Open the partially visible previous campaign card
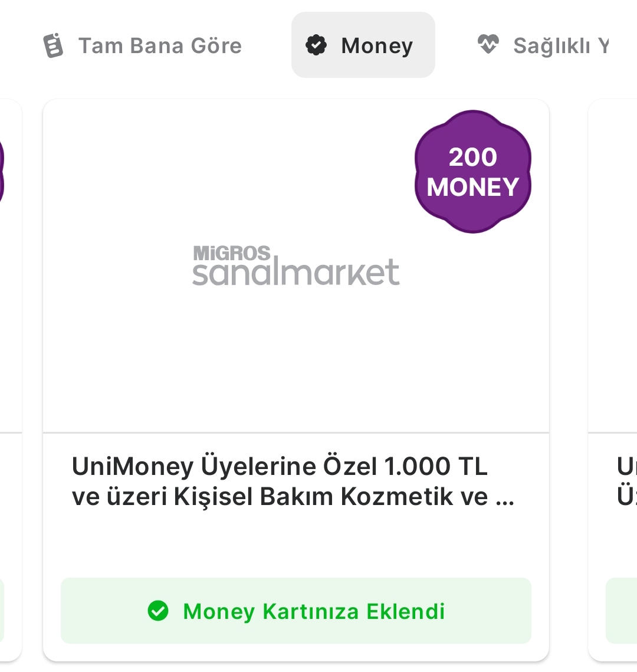637x672 pixels. click(11, 380)
